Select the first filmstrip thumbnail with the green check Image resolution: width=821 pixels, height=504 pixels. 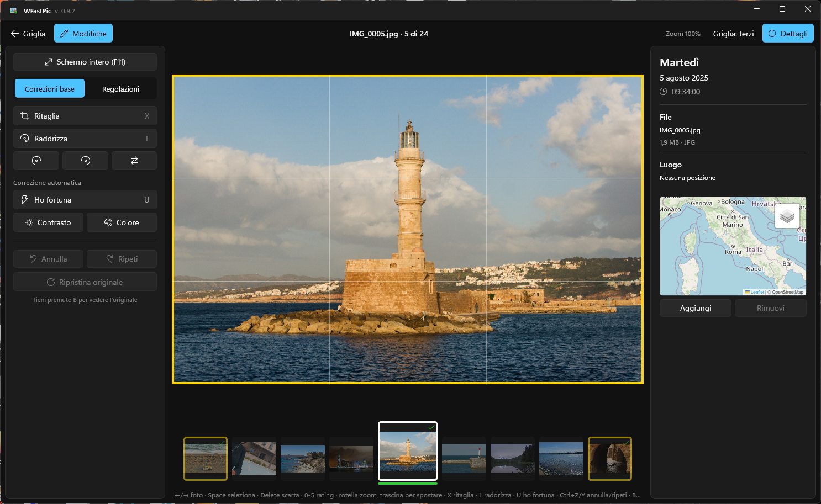point(206,459)
